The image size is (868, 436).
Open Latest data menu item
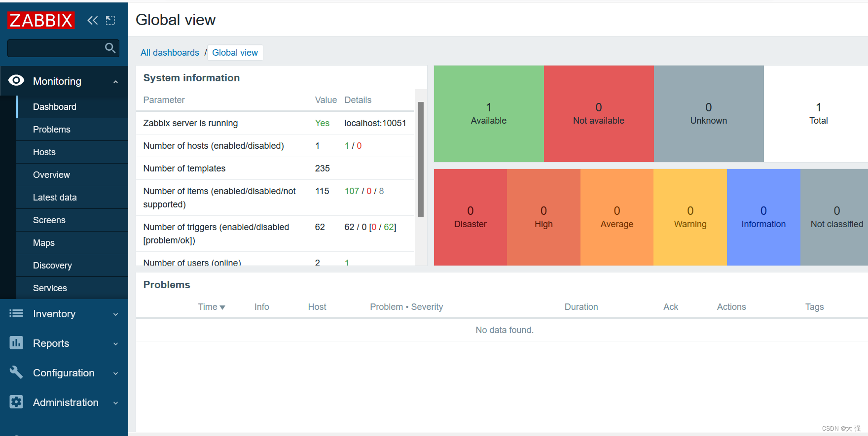(x=72, y=198)
